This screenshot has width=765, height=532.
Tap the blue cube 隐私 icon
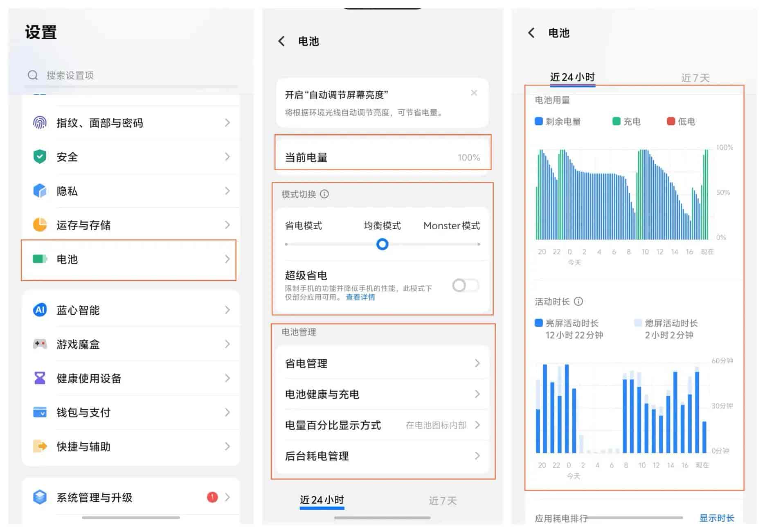[40, 191]
